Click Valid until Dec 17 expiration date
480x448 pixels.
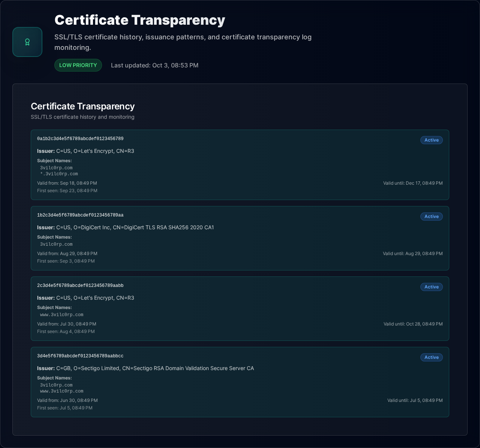(412, 183)
